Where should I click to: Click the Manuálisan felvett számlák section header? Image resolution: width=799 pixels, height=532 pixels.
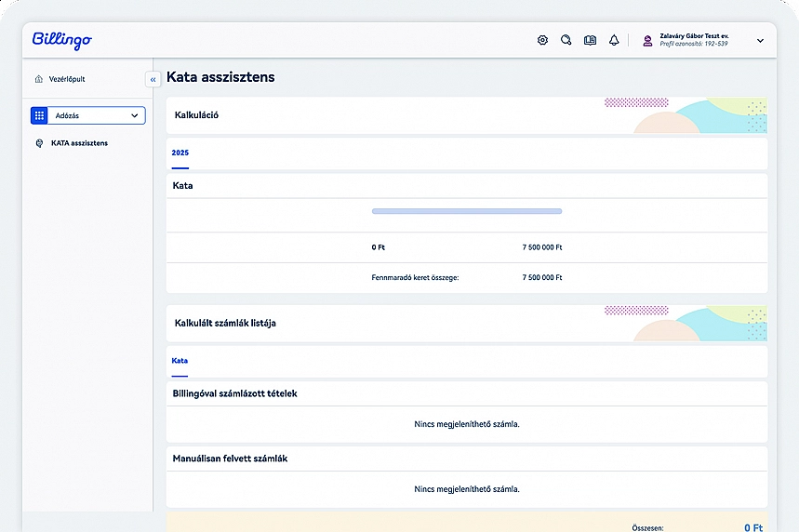230,459
